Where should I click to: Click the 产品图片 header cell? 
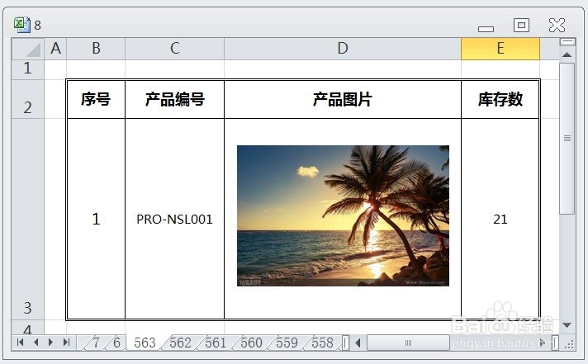[x=343, y=99]
